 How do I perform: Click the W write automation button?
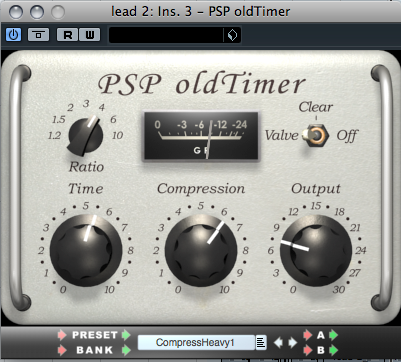coord(89,35)
